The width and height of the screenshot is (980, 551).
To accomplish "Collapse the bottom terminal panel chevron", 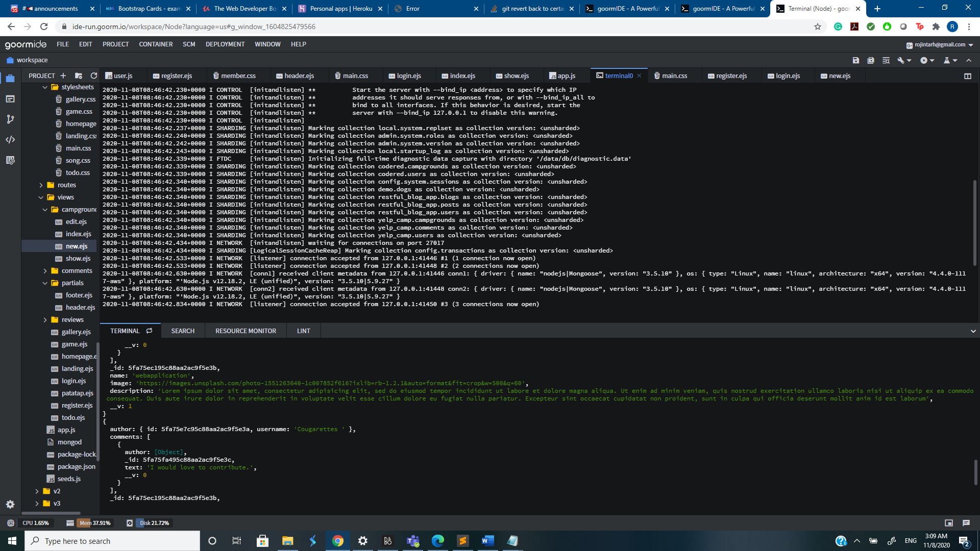I will [973, 331].
